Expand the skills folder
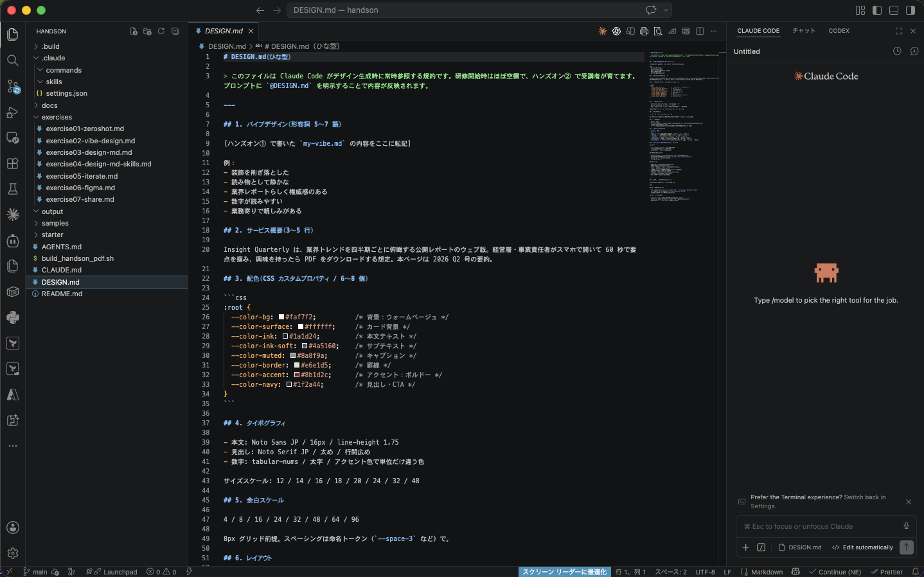Screen dimensions: 924x577 (107, 82)
